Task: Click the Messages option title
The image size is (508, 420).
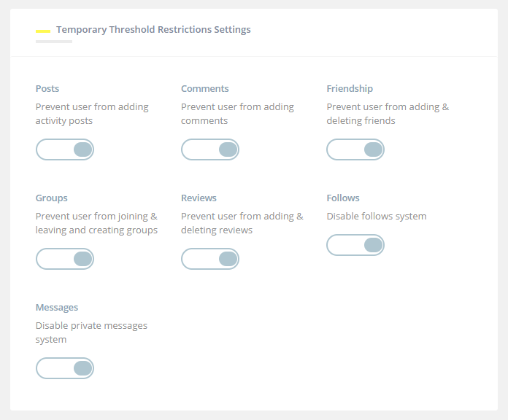Action: [x=57, y=308]
